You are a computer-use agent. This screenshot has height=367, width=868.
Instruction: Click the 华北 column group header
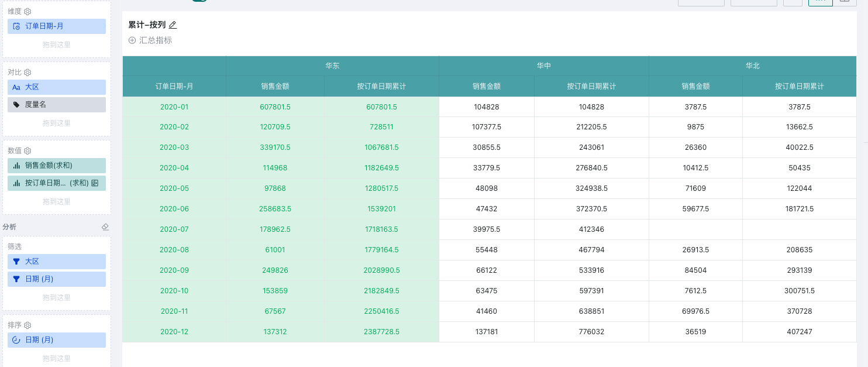point(752,66)
